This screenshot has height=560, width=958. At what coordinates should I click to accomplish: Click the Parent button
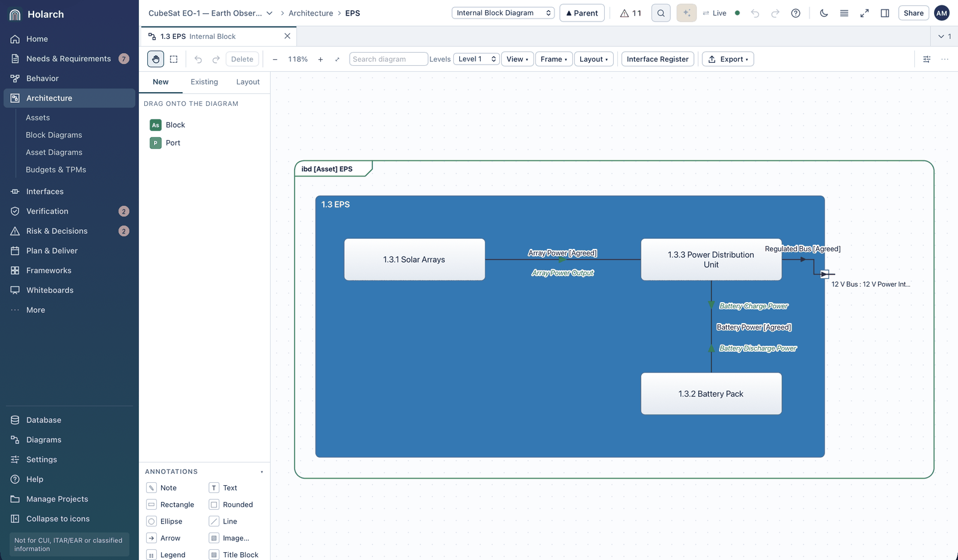(582, 13)
